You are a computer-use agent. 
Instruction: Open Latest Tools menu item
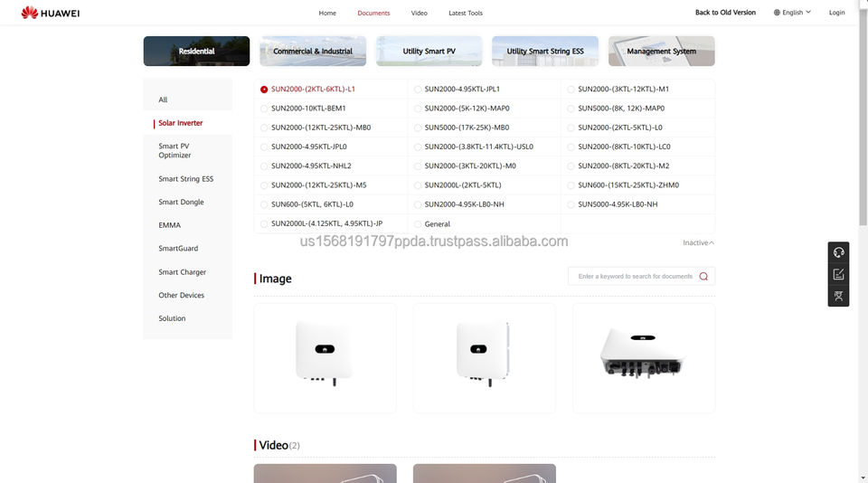pyautogui.click(x=466, y=13)
